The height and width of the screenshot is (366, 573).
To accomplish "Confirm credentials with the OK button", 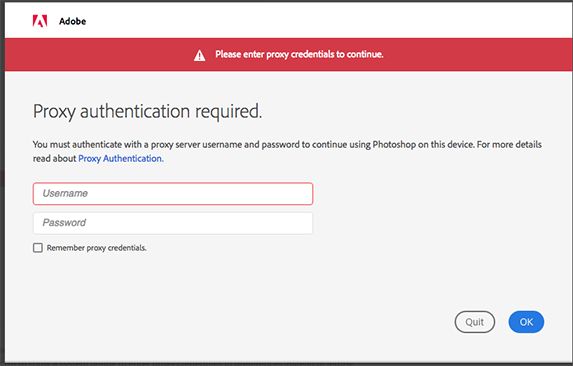I will tap(526, 322).
